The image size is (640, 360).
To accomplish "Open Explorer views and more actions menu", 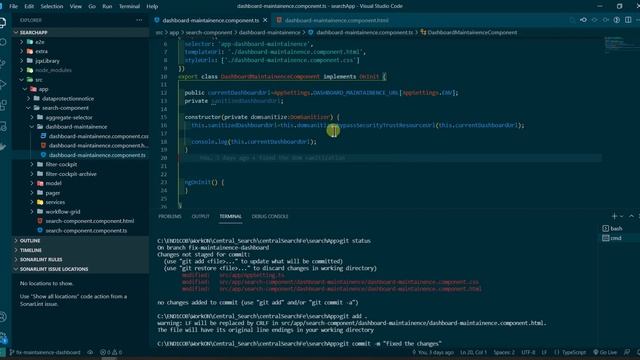I will pyautogui.click(x=139, y=20).
